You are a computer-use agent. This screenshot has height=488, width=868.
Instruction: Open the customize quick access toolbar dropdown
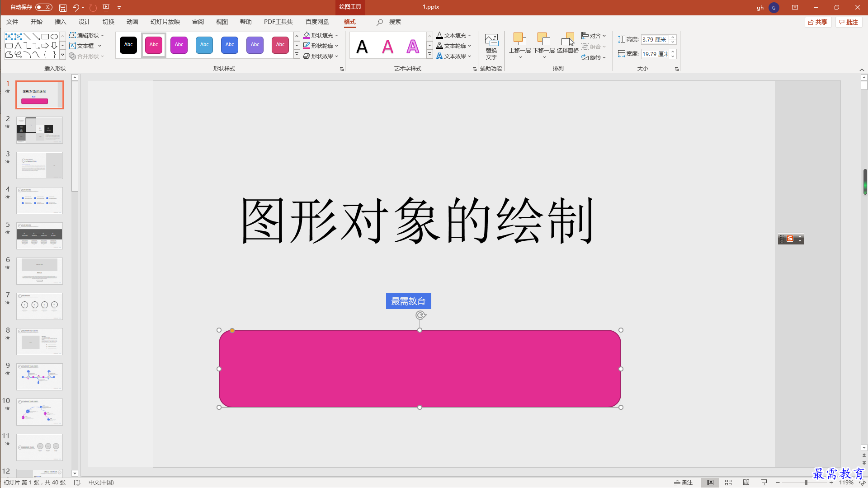[119, 8]
